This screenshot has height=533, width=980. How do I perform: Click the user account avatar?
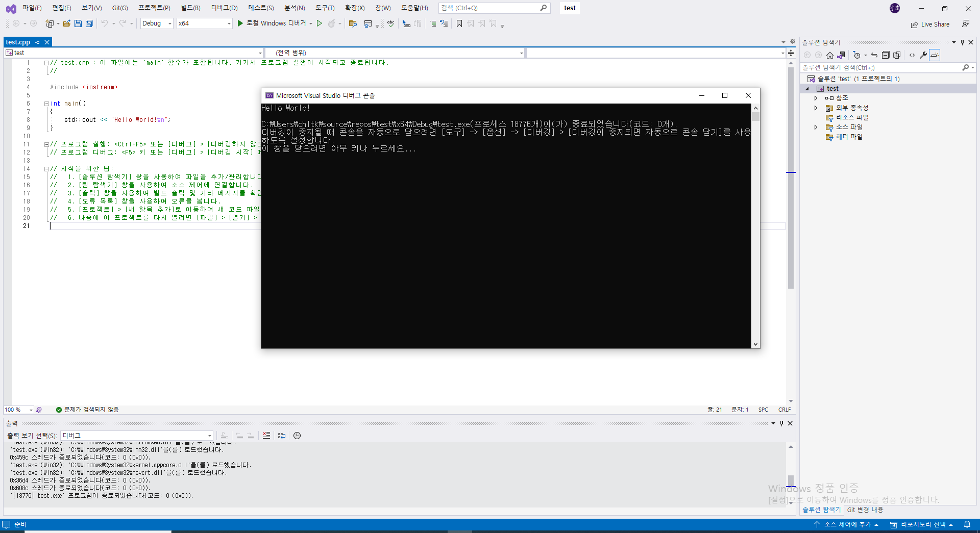[895, 8]
